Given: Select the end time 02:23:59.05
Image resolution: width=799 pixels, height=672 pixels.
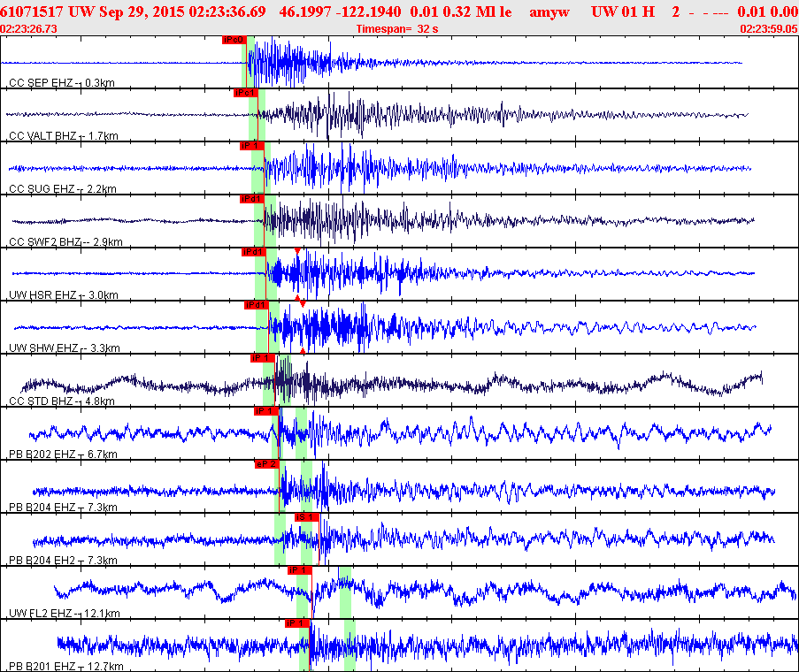Looking at the screenshot, I should click(768, 29).
